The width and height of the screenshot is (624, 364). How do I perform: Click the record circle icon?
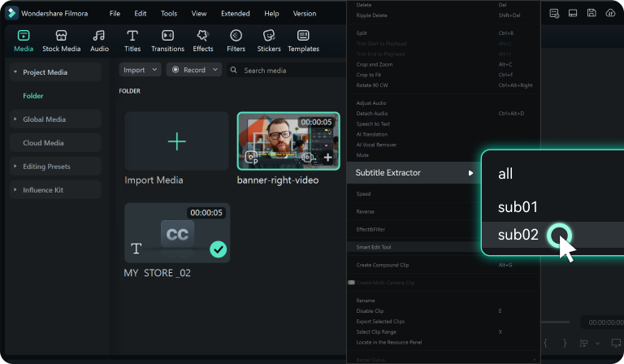tap(175, 70)
